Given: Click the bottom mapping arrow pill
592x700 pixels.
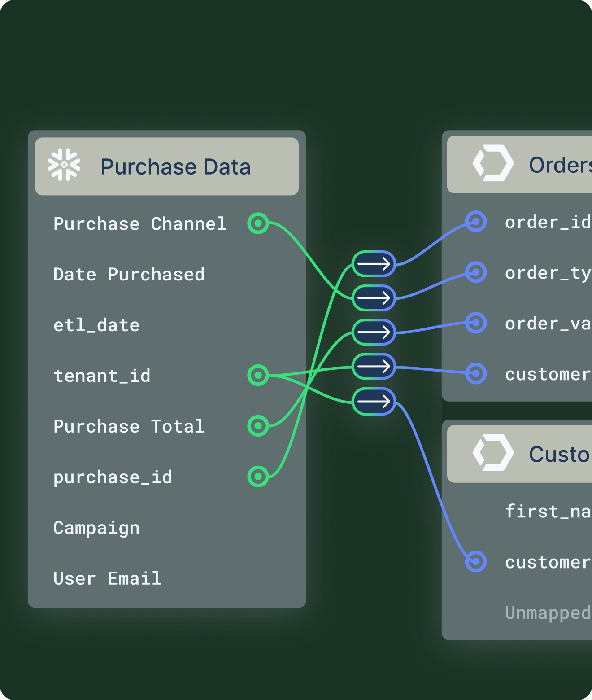Looking at the screenshot, I should tap(374, 401).
